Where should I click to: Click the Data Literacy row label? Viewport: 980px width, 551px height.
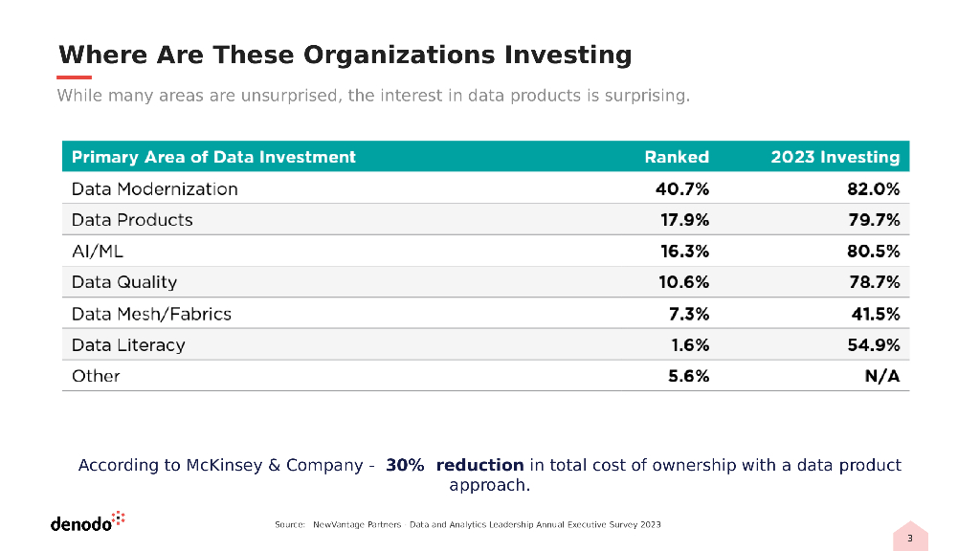128,345
